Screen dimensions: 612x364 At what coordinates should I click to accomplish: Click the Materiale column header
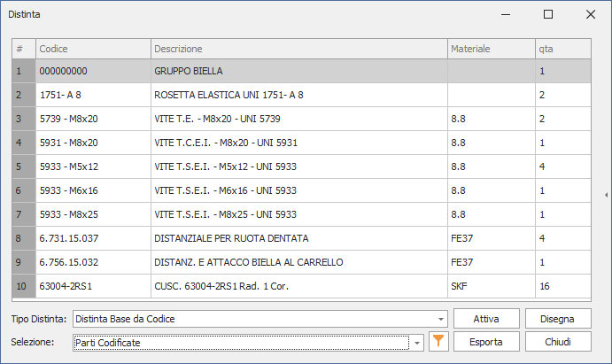(490, 49)
